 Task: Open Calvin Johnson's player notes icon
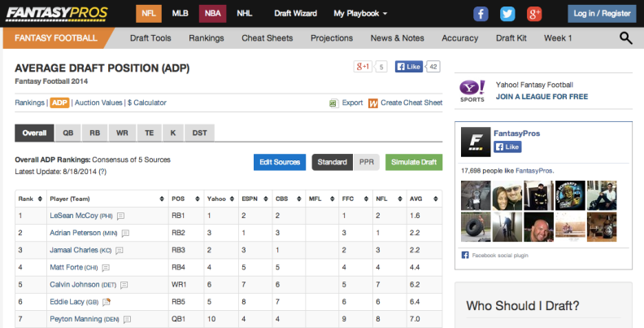[x=124, y=285]
